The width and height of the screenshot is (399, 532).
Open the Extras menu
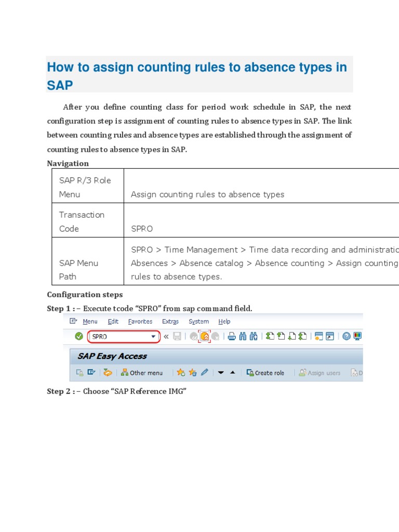tap(170, 321)
